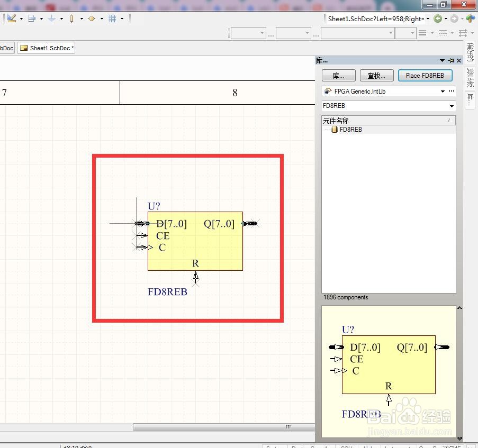The width and height of the screenshot is (478, 448).
Task: Switch to the partially visible bDoc tab
Action: 7,48
